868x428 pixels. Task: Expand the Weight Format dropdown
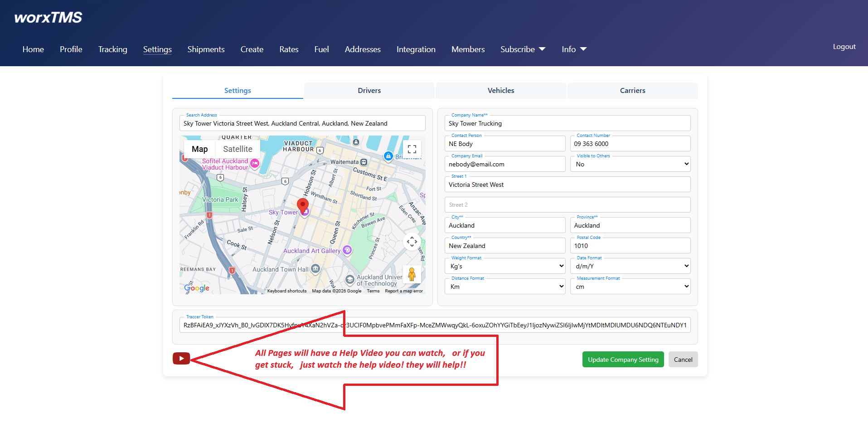pyautogui.click(x=505, y=266)
